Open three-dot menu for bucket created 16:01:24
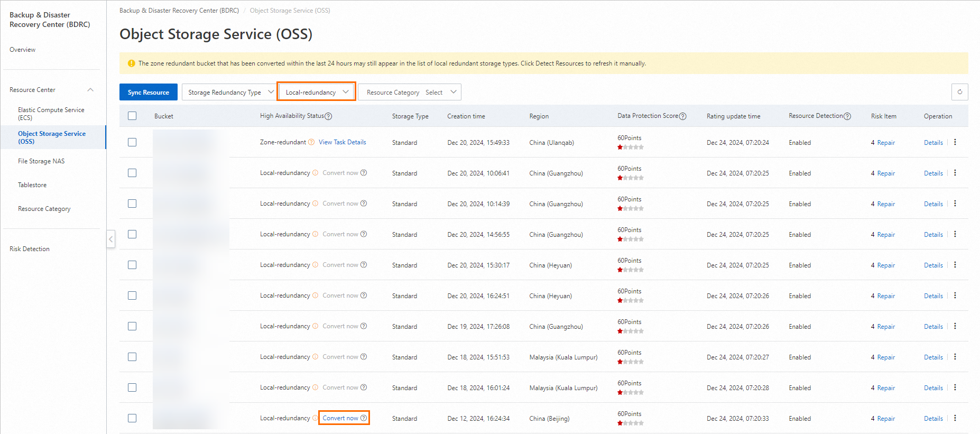This screenshot has width=980, height=434. [955, 387]
